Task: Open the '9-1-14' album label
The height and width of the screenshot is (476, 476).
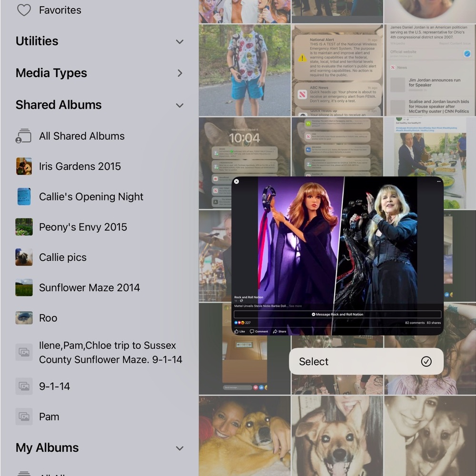Action: click(54, 387)
